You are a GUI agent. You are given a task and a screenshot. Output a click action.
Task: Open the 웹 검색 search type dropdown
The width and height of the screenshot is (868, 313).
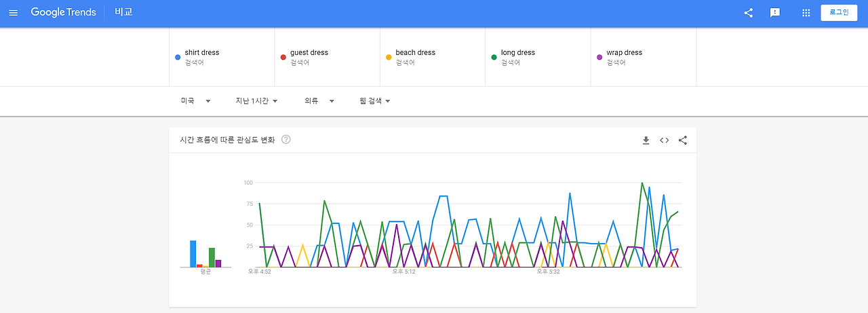tap(375, 101)
